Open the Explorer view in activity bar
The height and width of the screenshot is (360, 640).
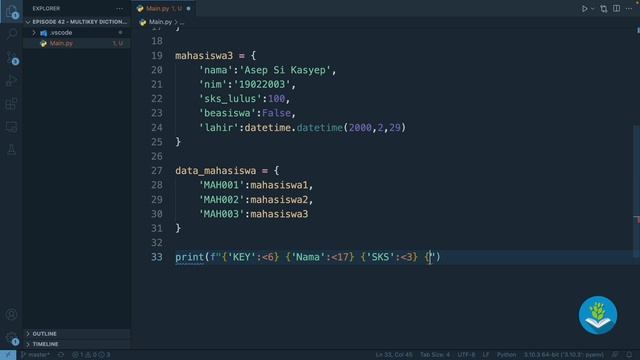point(11,11)
